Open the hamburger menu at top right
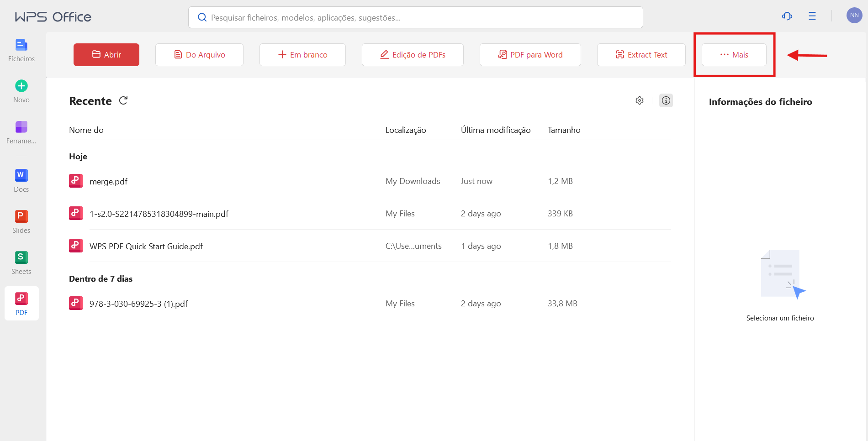 coord(812,16)
